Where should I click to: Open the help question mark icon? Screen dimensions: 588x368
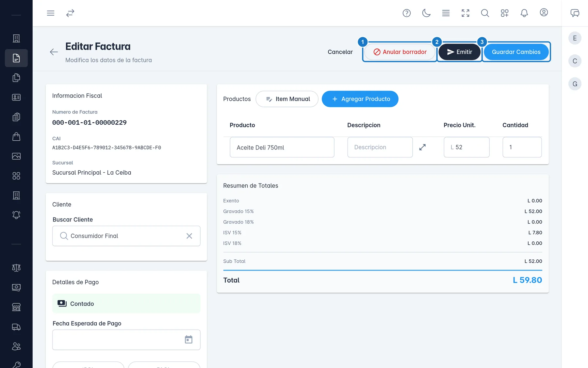(407, 13)
